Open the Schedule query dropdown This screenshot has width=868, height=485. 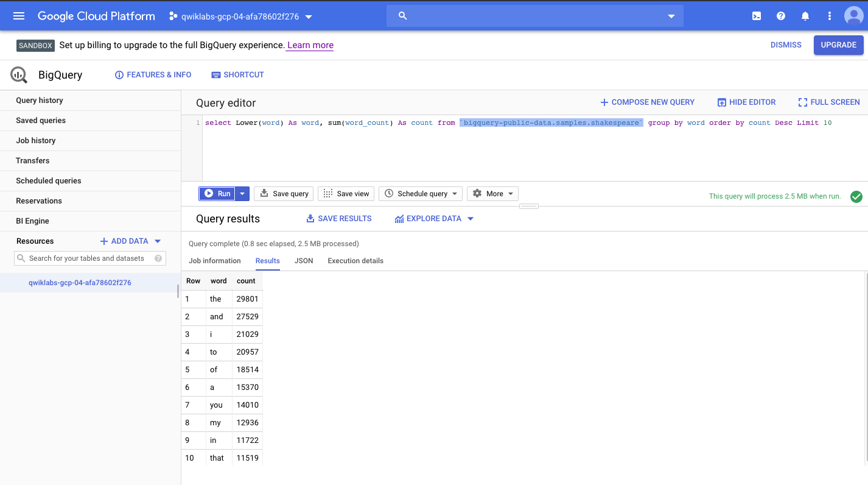(421, 194)
